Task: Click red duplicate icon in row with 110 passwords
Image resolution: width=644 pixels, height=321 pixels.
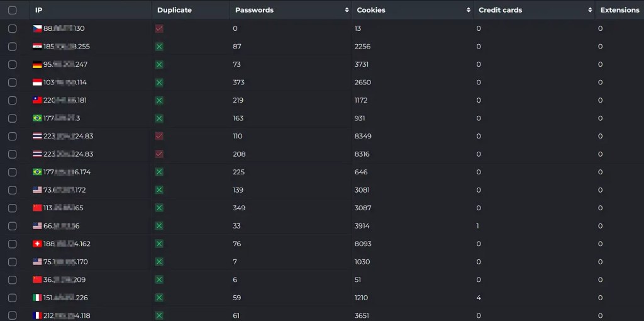Action: coord(159,136)
